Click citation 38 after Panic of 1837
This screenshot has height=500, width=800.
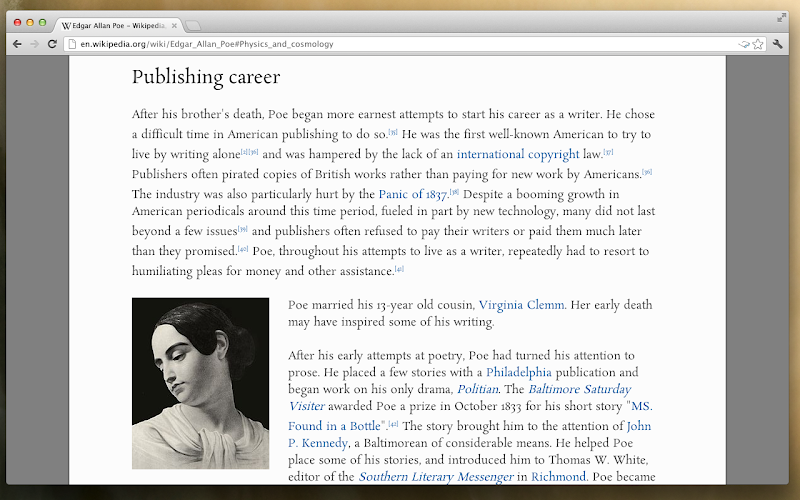[454, 192]
